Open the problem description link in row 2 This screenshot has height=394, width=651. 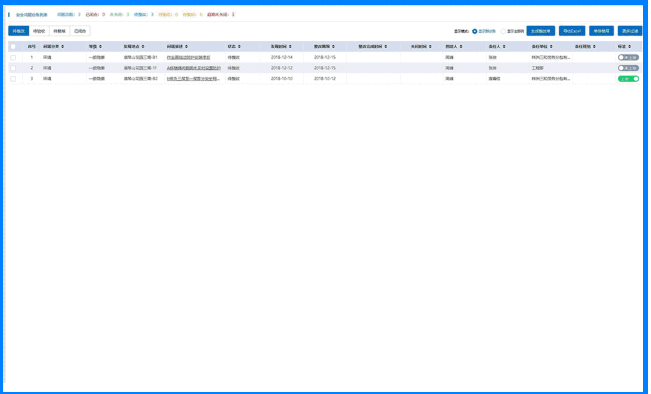pos(194,68)
